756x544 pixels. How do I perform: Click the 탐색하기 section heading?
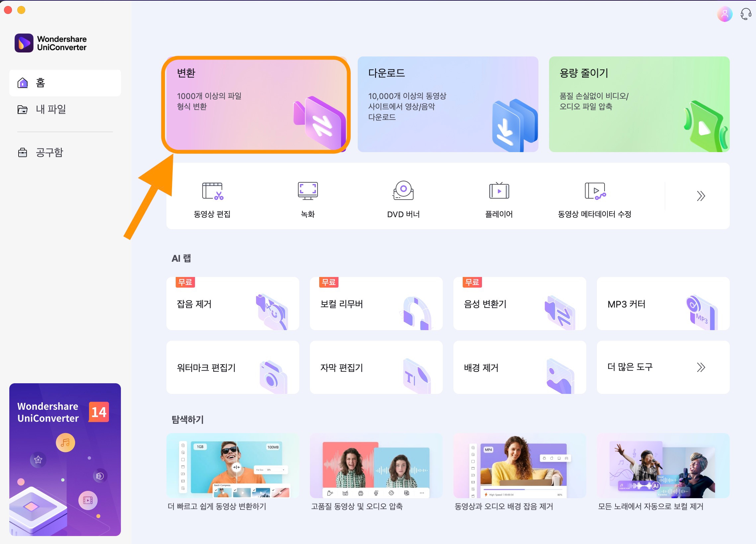point(187,420)
